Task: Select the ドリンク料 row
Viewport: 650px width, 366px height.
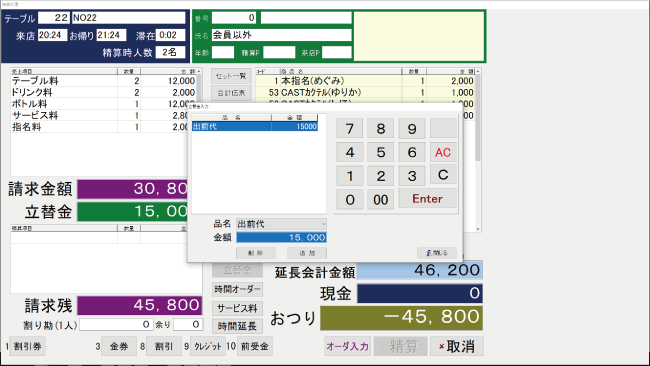Action: 104,92
